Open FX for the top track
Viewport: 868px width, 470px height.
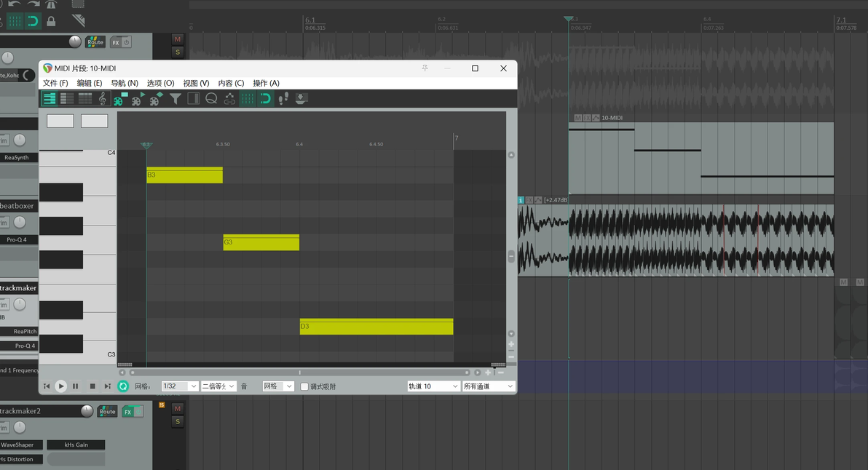115,43
